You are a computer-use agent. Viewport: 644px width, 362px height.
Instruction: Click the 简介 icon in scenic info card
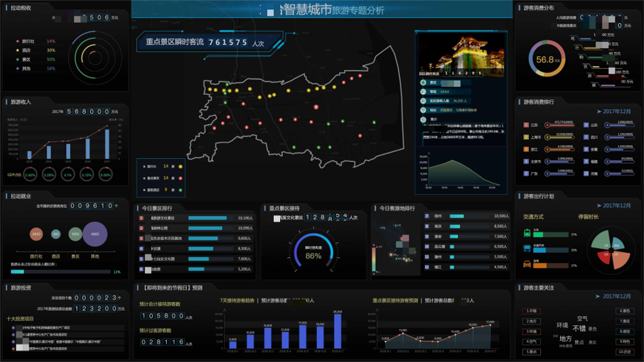pyautogui.click(x=424, y=119)
